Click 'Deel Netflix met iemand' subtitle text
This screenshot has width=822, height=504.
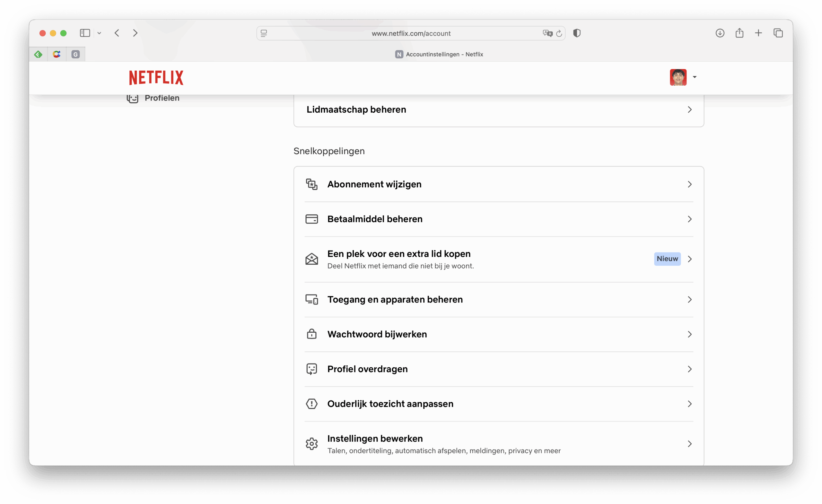[x=401, y=266]
